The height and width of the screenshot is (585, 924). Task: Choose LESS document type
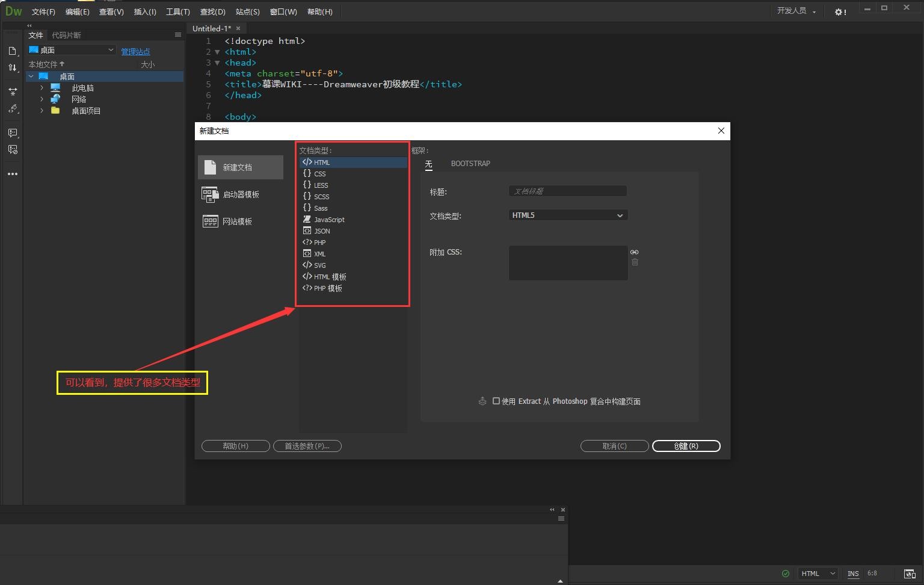(x=354, y=185)
